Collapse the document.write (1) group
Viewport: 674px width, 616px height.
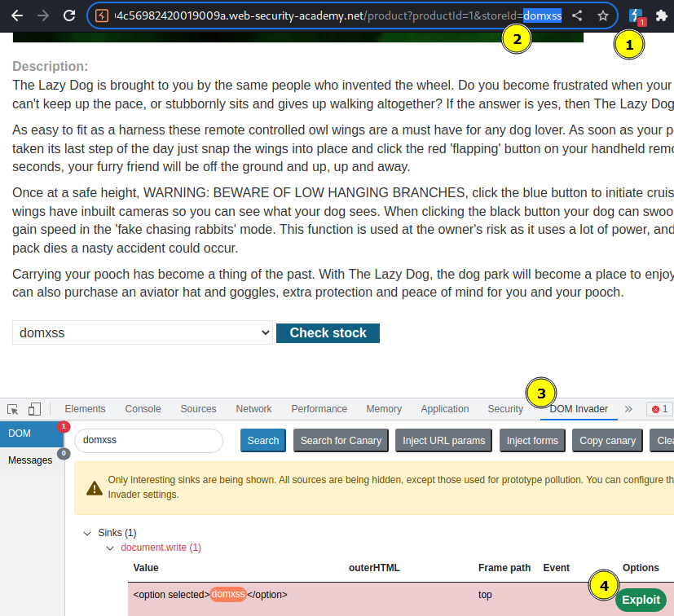pyautogui.click(x=110, y=548)
